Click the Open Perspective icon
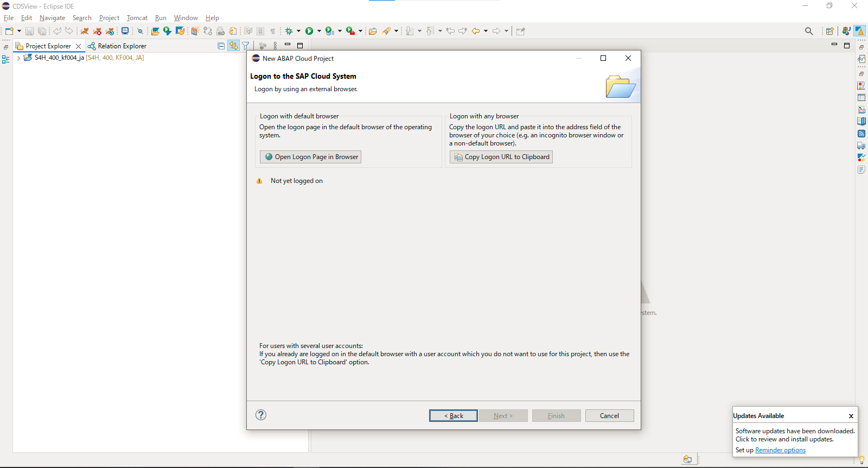868x468 pixels. pos(829,31)
